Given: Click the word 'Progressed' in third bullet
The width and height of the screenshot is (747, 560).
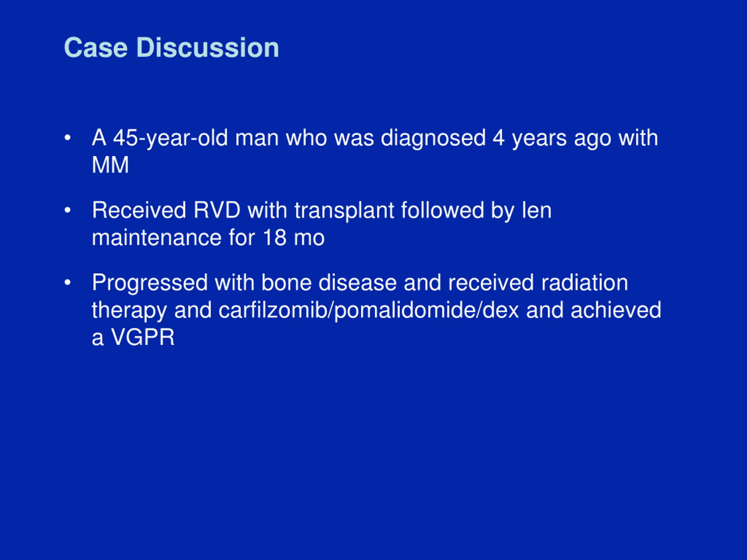Looking at the screenshot, I should coord(150,283).
